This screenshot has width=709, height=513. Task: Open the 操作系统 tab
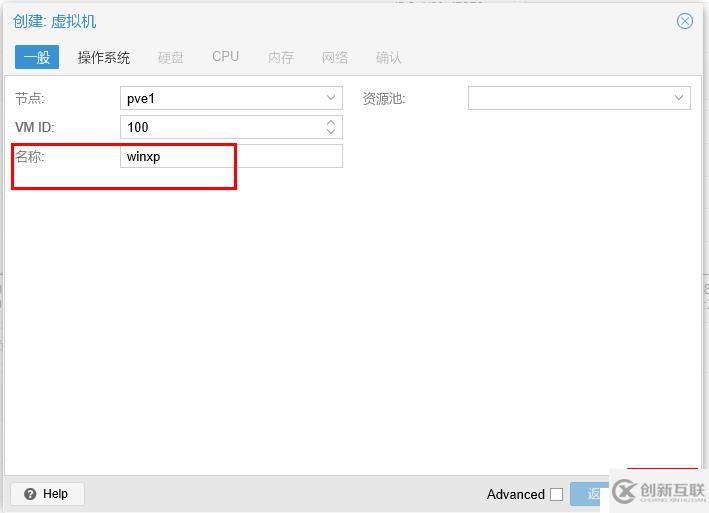(x=104, y=57)
